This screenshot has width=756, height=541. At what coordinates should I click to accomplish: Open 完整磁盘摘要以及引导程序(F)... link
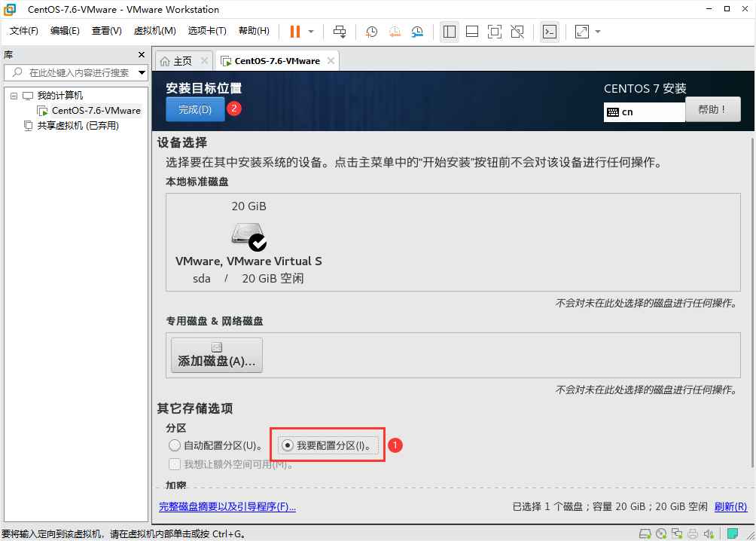point(227,507)
